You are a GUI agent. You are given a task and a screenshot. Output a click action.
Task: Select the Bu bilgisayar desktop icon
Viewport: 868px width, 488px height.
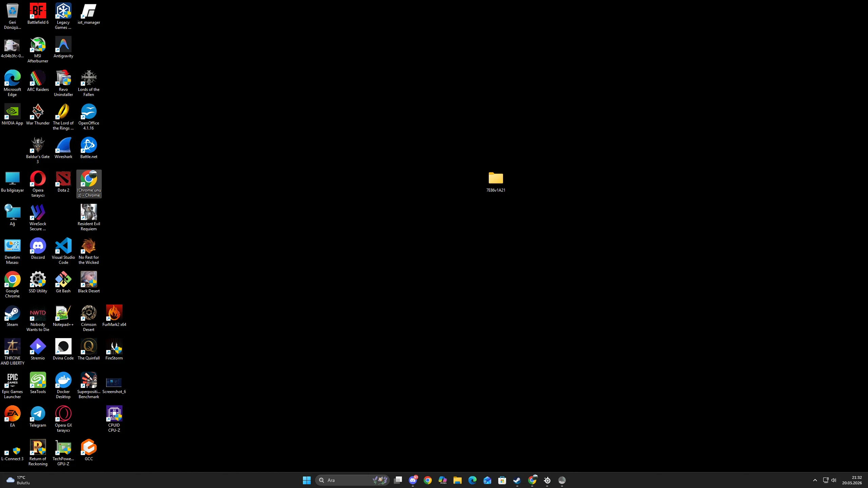point(12,182)
